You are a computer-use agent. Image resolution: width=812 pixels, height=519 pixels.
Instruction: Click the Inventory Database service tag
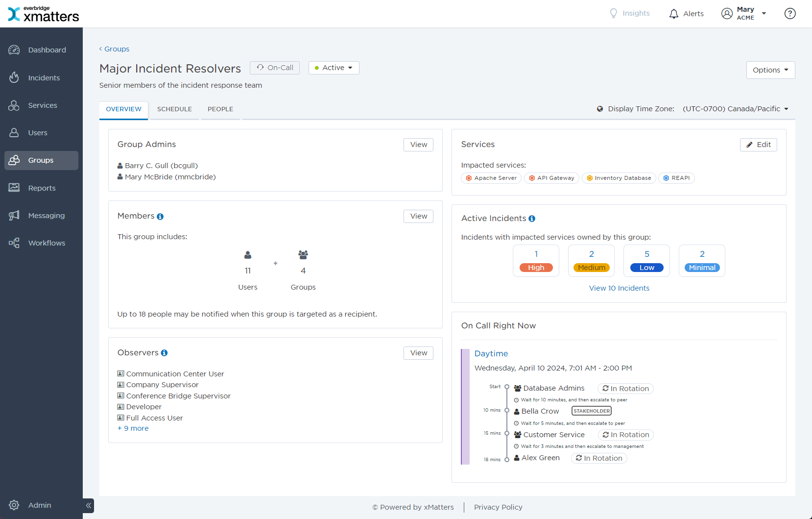click(619, 178)
